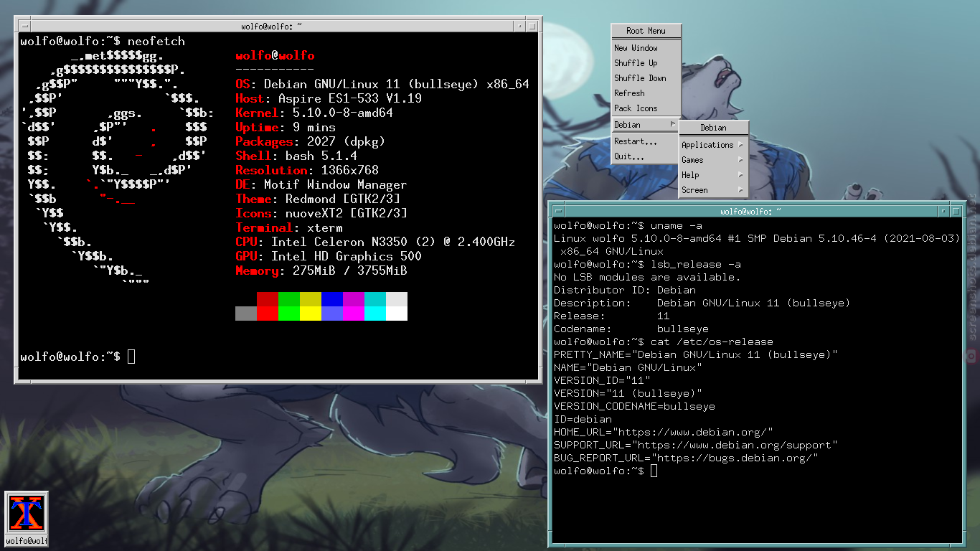
Task: Click "Uptime: 9 mins" line
Action: (286, 127)
